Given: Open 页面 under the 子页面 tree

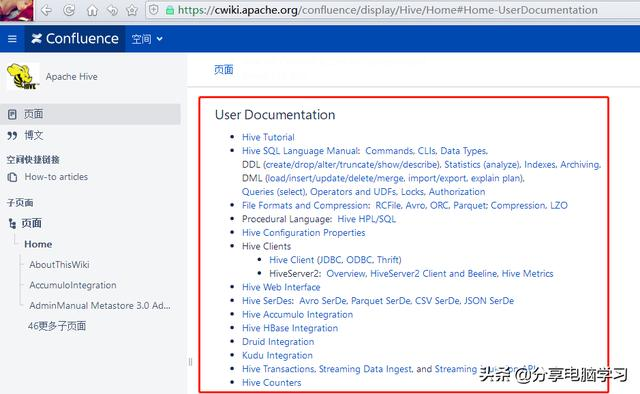Looking at the screenshot, I should coord(31,223).
